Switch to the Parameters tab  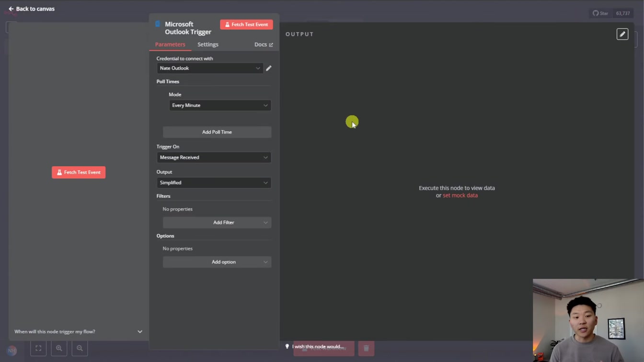click(170, 45)
